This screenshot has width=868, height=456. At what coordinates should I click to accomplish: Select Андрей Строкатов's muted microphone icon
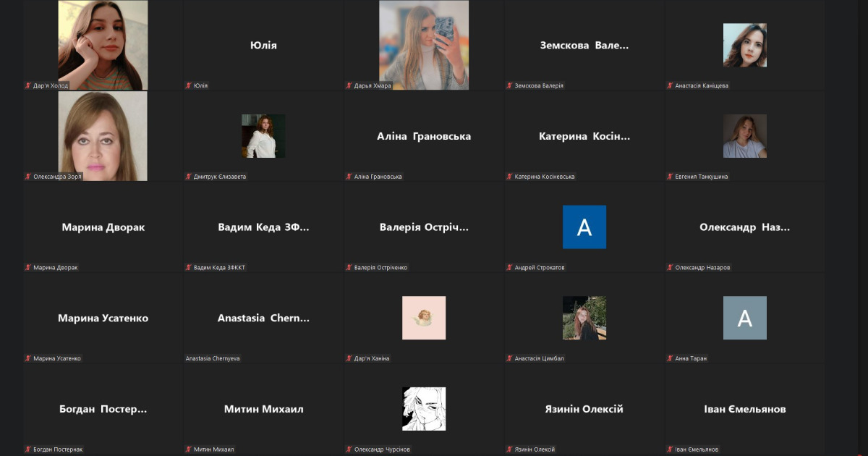coord(510,268)
